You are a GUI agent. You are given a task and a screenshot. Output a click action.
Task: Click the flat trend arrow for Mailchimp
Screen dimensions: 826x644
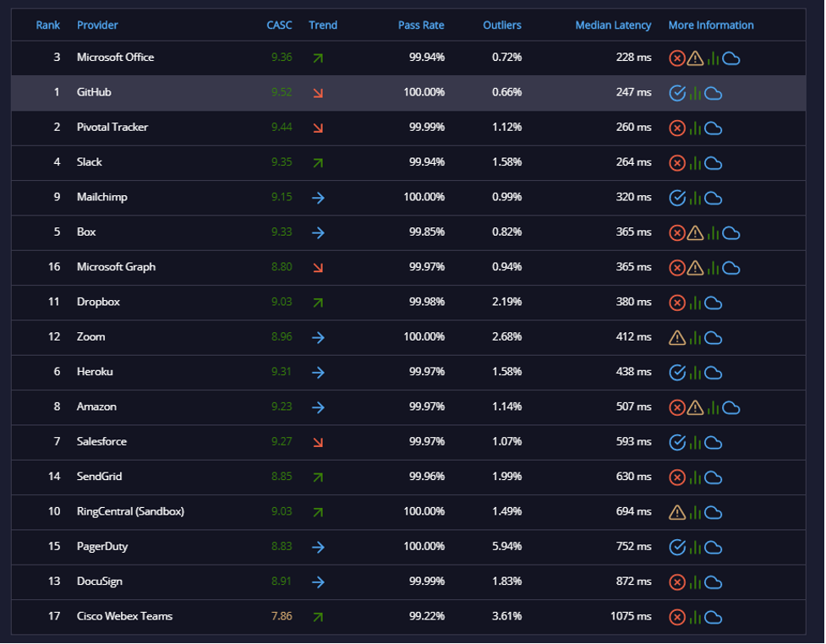click(318, 198)
